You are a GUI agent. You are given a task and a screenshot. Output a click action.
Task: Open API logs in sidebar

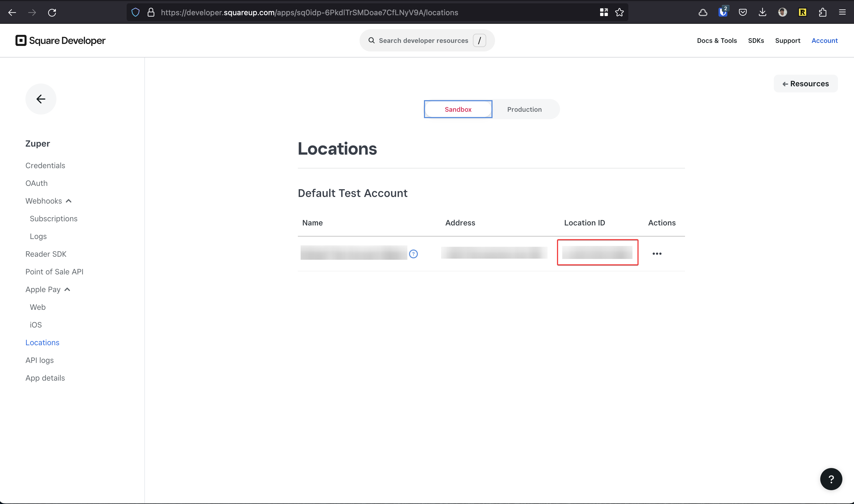[39, 360]
